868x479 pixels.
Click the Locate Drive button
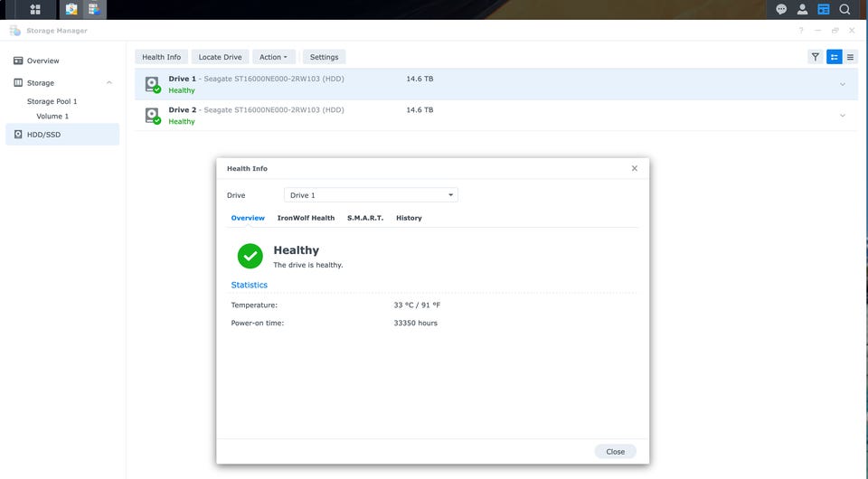click(221, 57)
